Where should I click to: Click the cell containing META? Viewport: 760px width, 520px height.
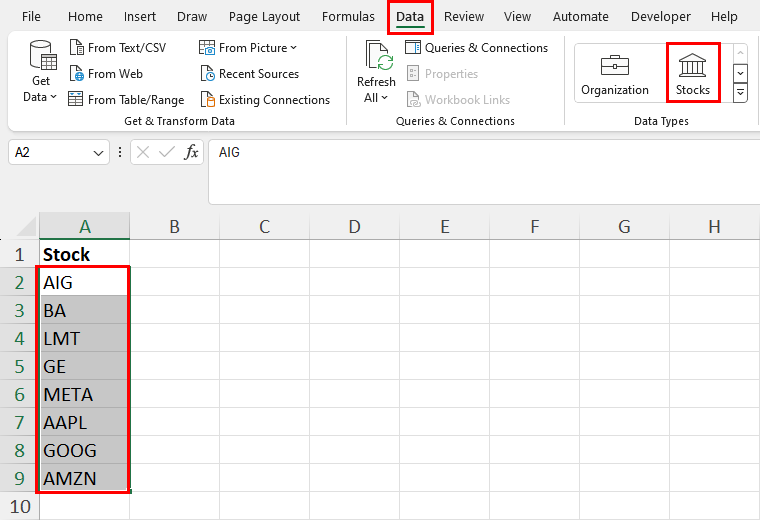84,394
